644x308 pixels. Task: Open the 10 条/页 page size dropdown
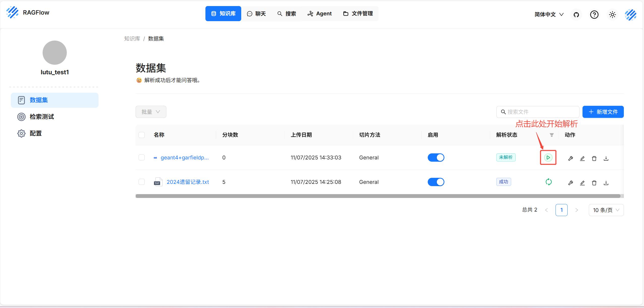606,210
